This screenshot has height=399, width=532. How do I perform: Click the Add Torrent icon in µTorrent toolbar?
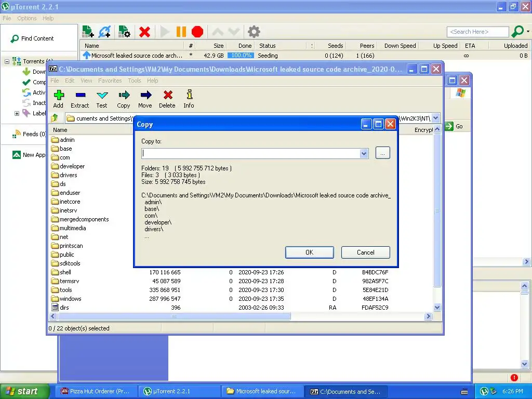[88, 32]
